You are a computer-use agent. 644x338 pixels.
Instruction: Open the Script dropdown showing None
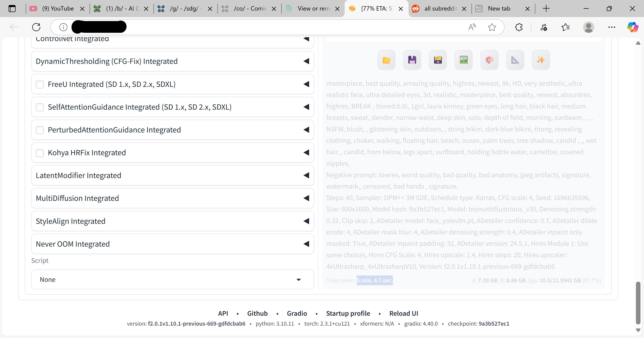pyautogui.click(x=173, y=279)
